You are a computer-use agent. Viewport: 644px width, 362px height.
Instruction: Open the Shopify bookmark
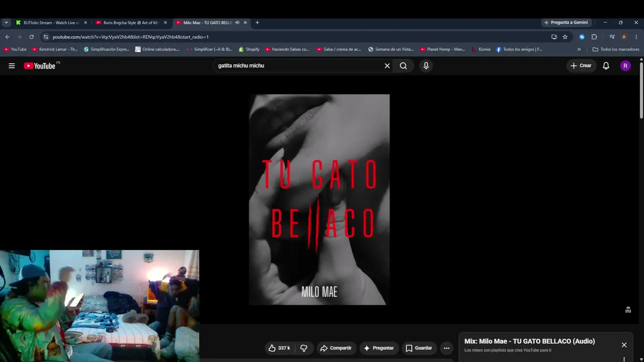pos(249,49)
